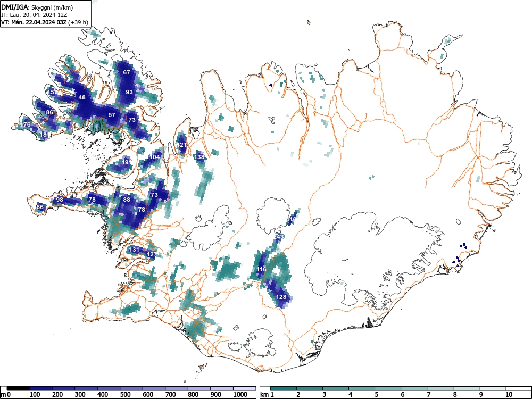Click the '131' visibility value on the map
The image size is (532, 399).
point(135,250)
